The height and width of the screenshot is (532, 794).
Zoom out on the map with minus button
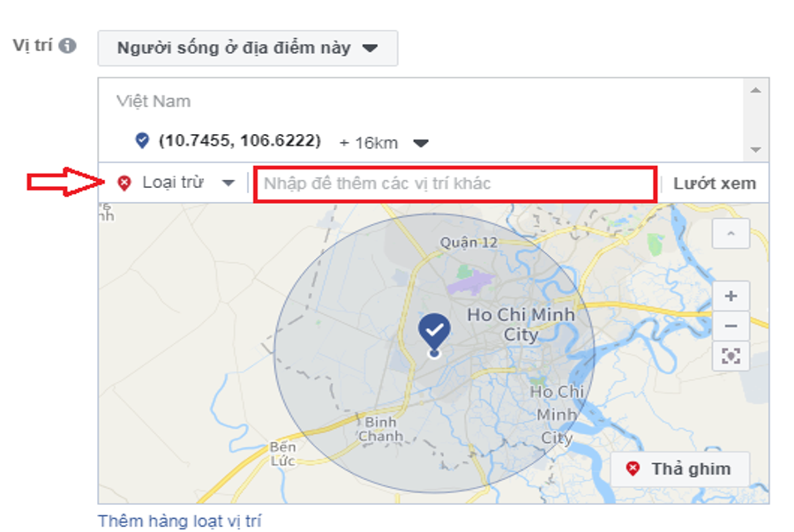pos(730,326)
